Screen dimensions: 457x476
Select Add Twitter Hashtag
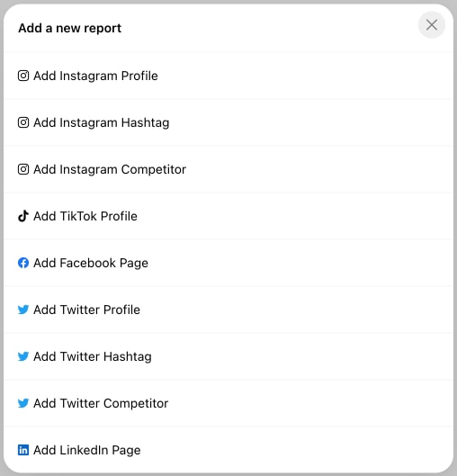(x=228, y=356)
